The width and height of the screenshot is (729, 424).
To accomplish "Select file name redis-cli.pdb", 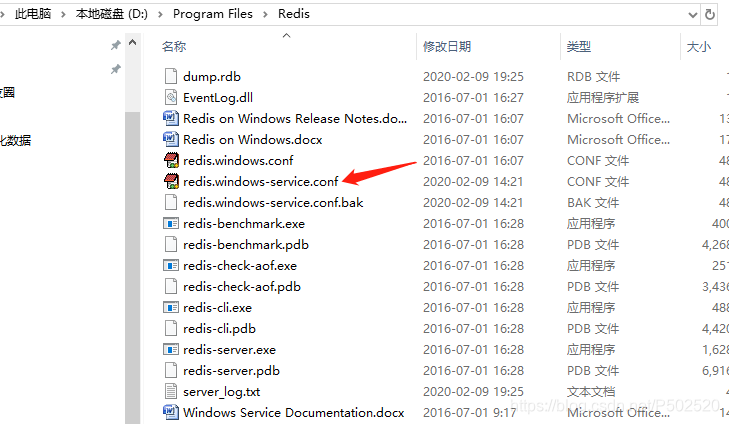I will point(219,328).
